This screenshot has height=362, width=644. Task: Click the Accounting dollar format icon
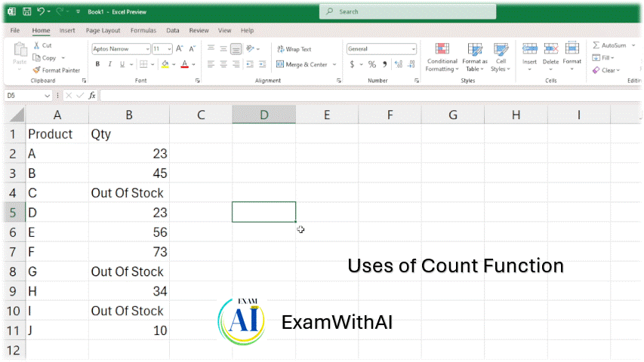click(x=352, y=64)
